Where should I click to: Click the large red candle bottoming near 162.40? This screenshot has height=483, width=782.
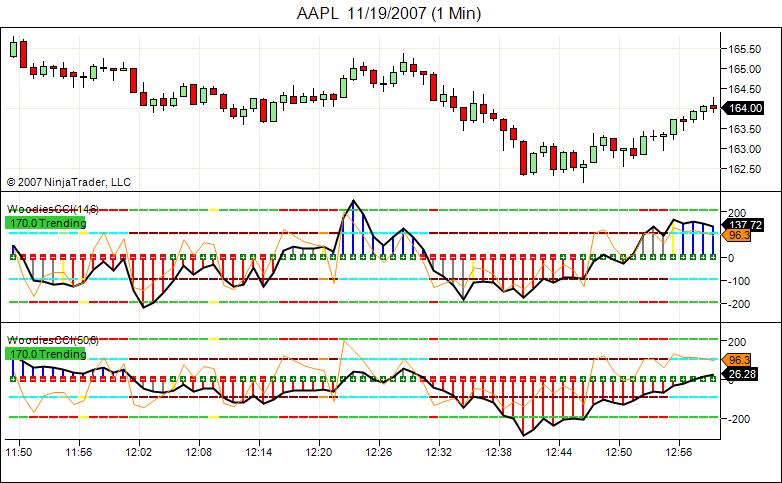coord(523,158)
